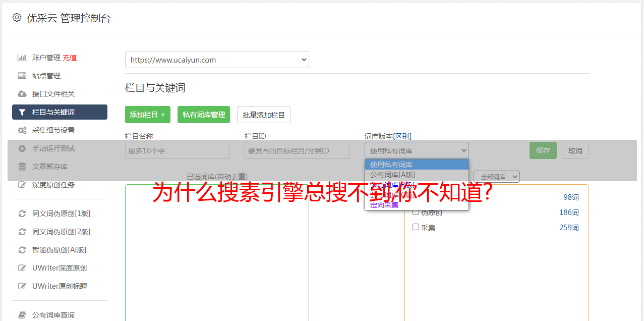Viewport: 644px width, 321px height.
Task: Open 账户管理 in the sidebar
Action: point(46,58)
